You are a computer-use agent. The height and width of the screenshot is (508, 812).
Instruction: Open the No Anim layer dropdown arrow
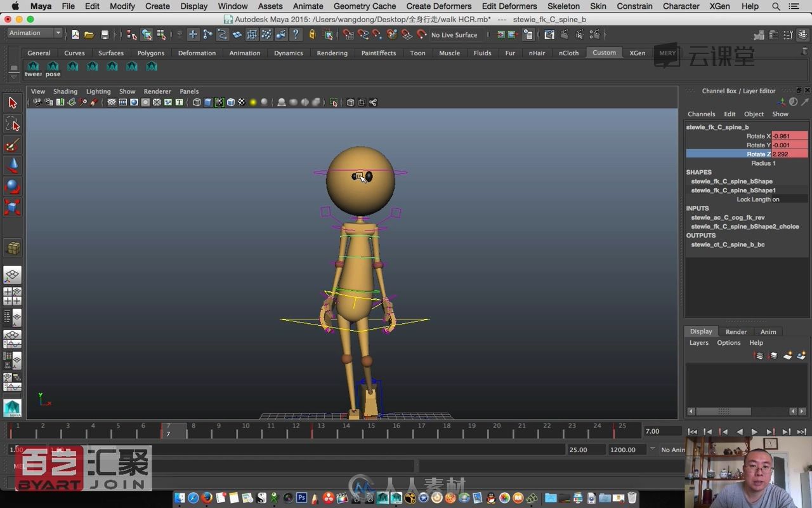pos(652,449)
